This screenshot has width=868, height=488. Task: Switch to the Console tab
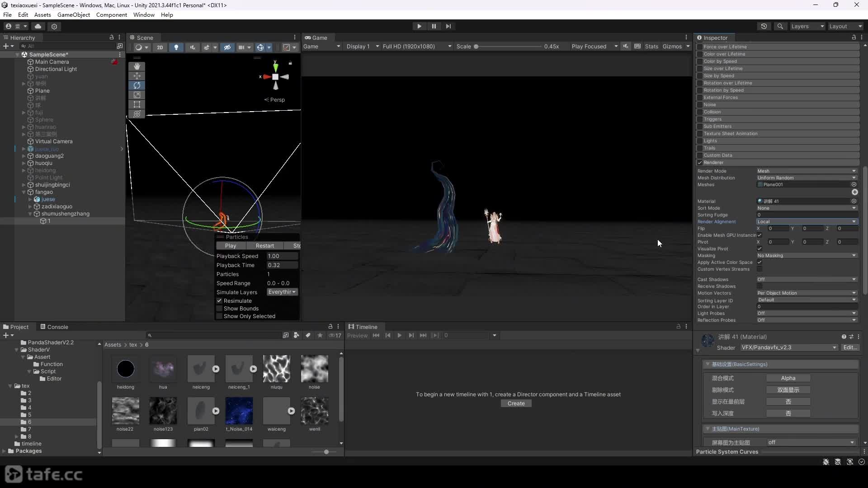point(54,327)
